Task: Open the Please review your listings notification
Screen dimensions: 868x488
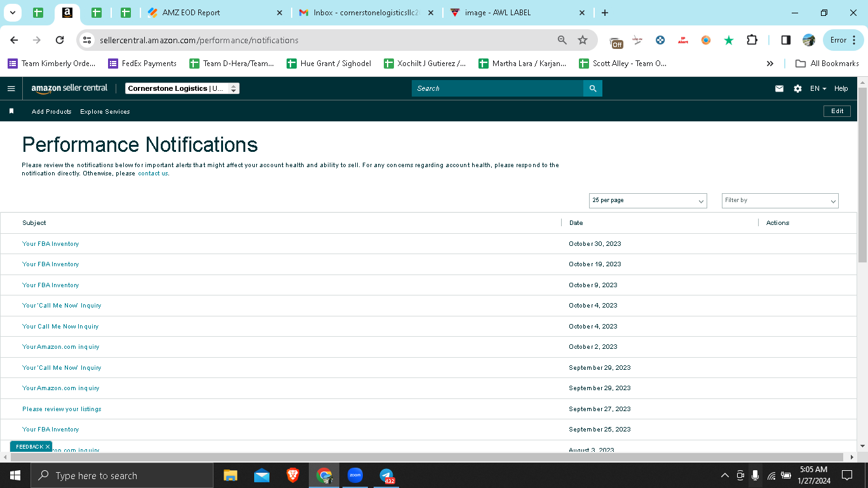Action: click(x=62, y=409)
